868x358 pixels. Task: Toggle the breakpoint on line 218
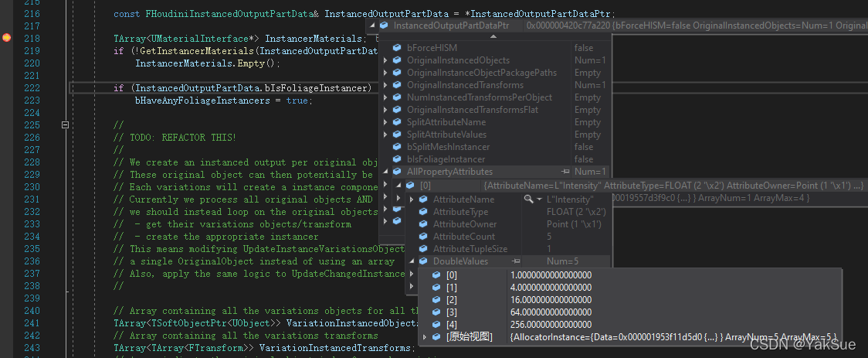(x=7, y=38)
